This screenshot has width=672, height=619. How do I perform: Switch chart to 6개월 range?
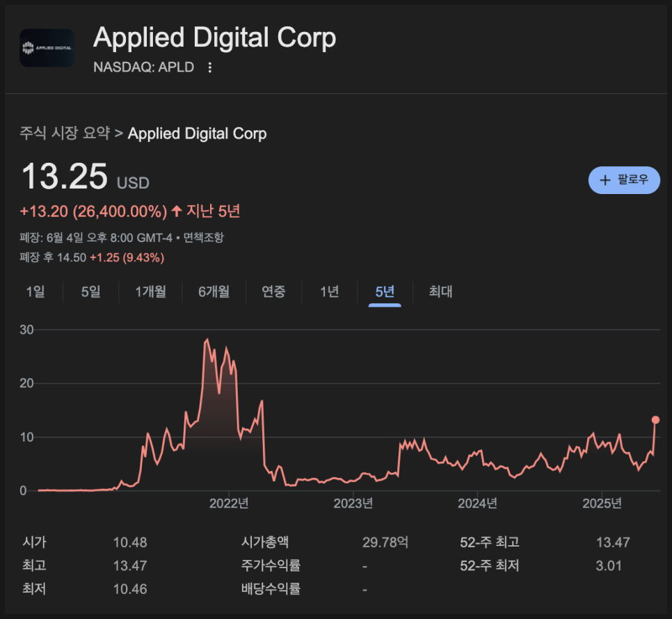click(x=214, y=291)
